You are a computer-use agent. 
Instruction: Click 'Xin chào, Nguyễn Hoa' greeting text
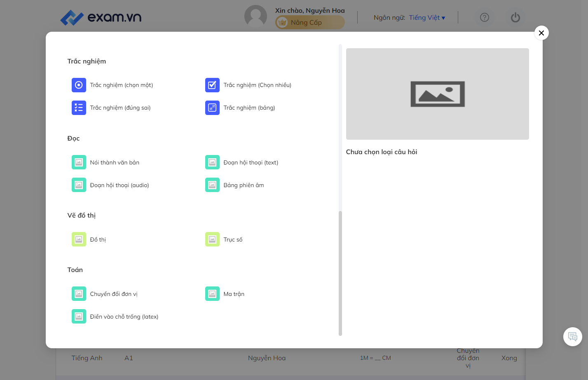[x=310, y=10]
